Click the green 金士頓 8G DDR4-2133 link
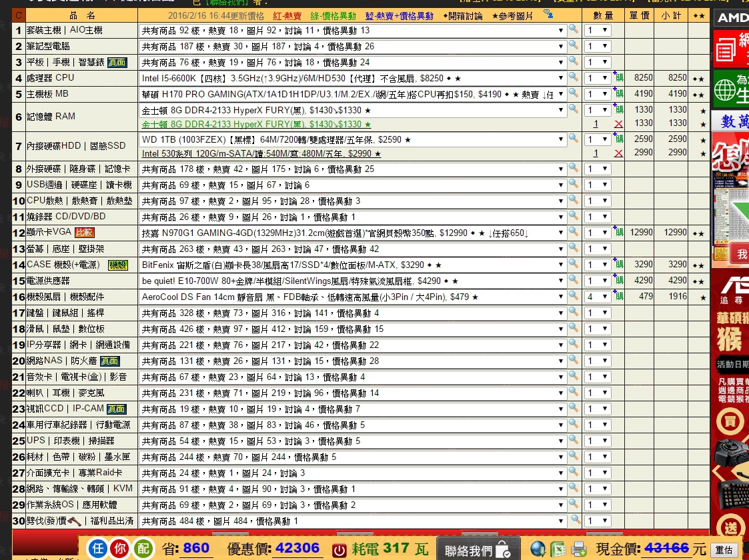The width and height of the screenshot is (749, 560). click(x=256, y=124)
